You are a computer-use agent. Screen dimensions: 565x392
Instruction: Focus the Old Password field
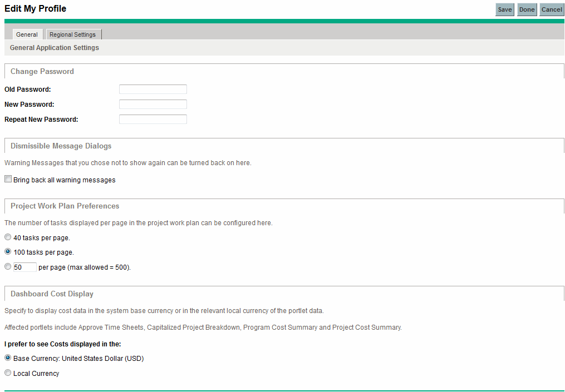pyautogui.click(x=153, y=90)
